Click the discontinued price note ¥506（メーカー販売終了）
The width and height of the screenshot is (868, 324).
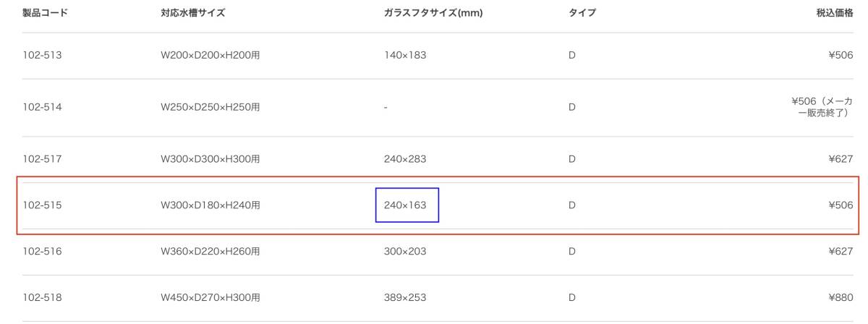(x=822, y=108)
